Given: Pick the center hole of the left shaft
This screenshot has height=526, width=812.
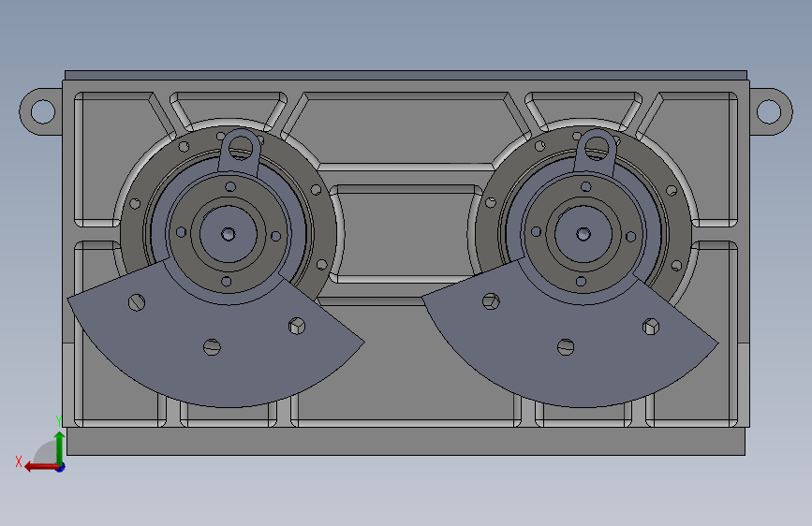Looking at the screenshot, I should [x=228, y=235].
